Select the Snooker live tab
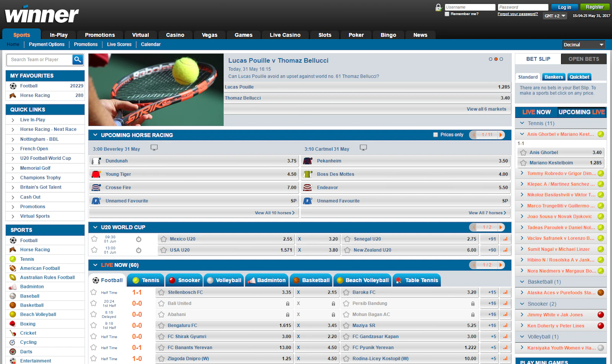 184,280
